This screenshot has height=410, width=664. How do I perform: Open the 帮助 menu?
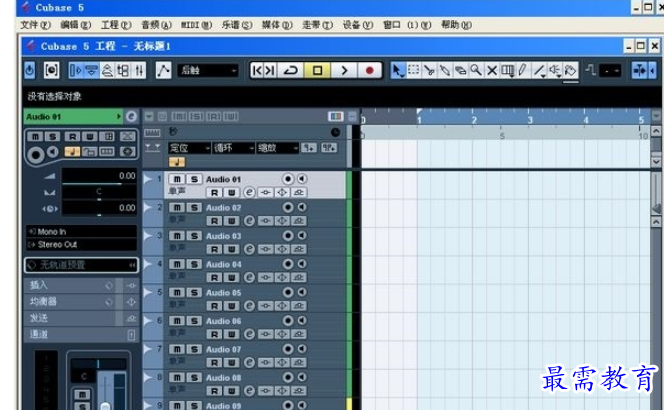tap(456, 25)
